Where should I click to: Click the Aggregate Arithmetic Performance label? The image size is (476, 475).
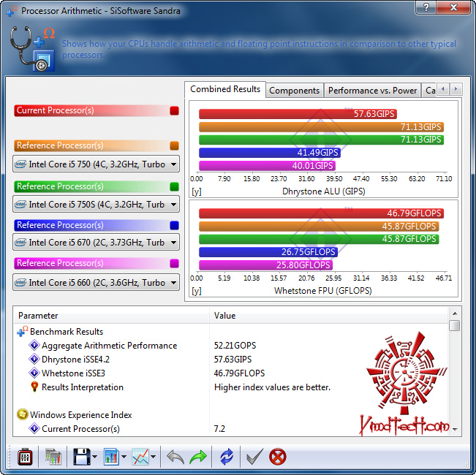click(x=109, y=346)
